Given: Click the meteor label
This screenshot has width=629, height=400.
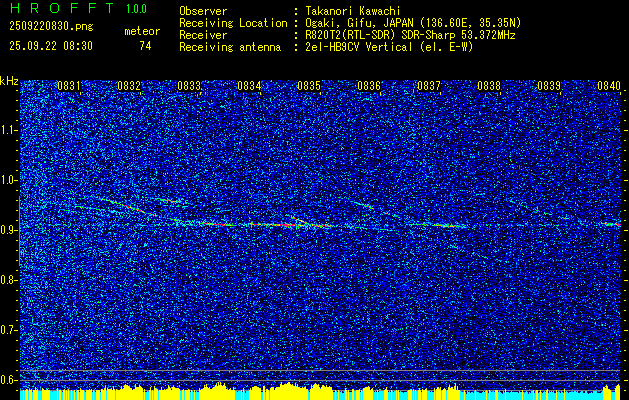Looking at the screenshot, I should 142,31.
